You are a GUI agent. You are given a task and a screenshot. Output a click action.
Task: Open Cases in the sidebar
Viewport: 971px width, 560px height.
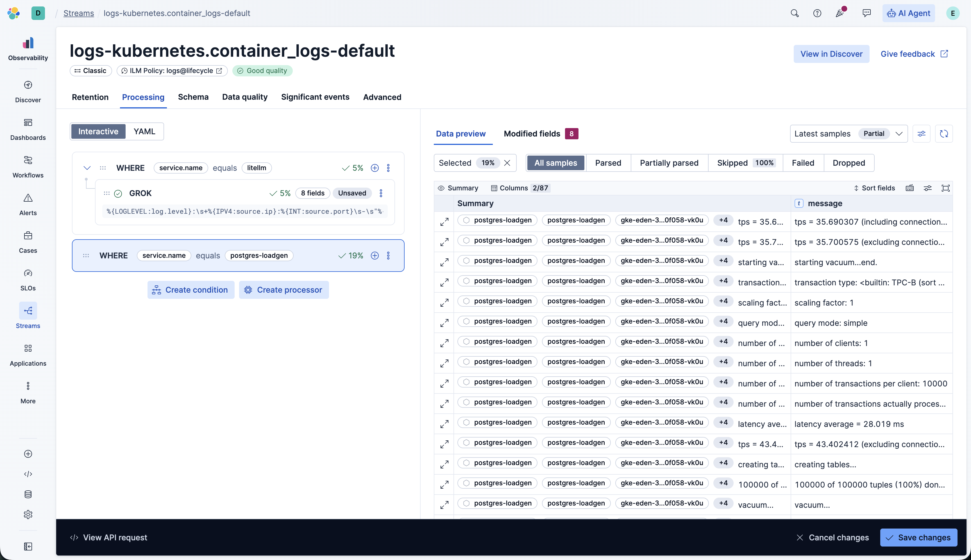coord(28,242)
